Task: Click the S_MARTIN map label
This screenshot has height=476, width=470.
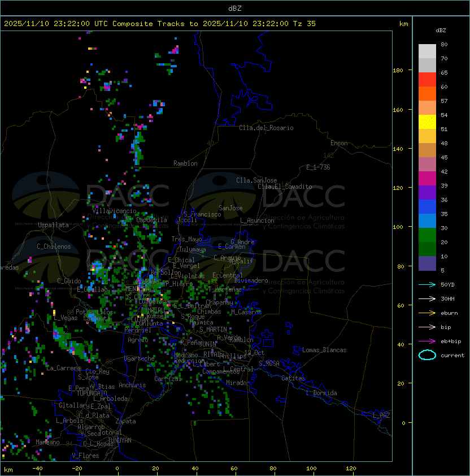Action: coord(213,330)
